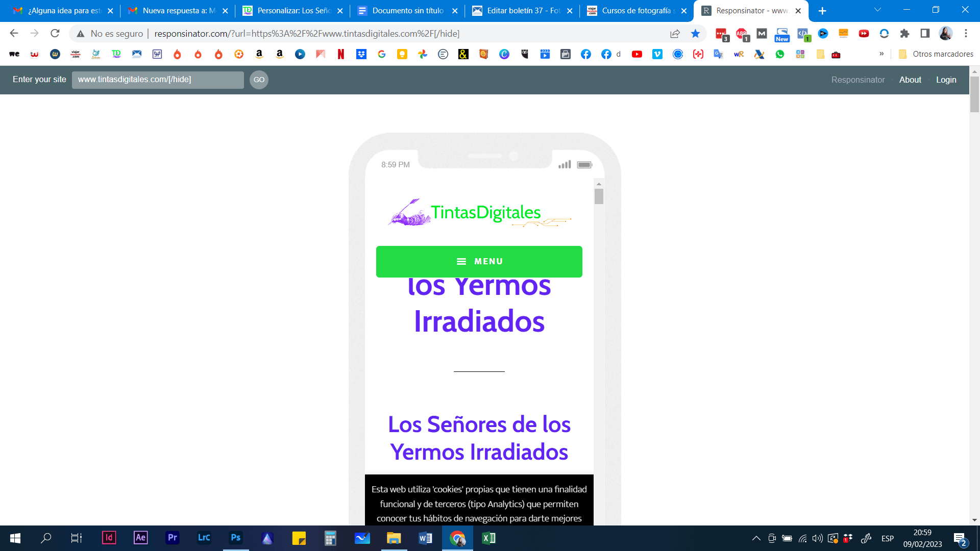Open Windows Task View
The image size is (980, 551).
(77, 538)
